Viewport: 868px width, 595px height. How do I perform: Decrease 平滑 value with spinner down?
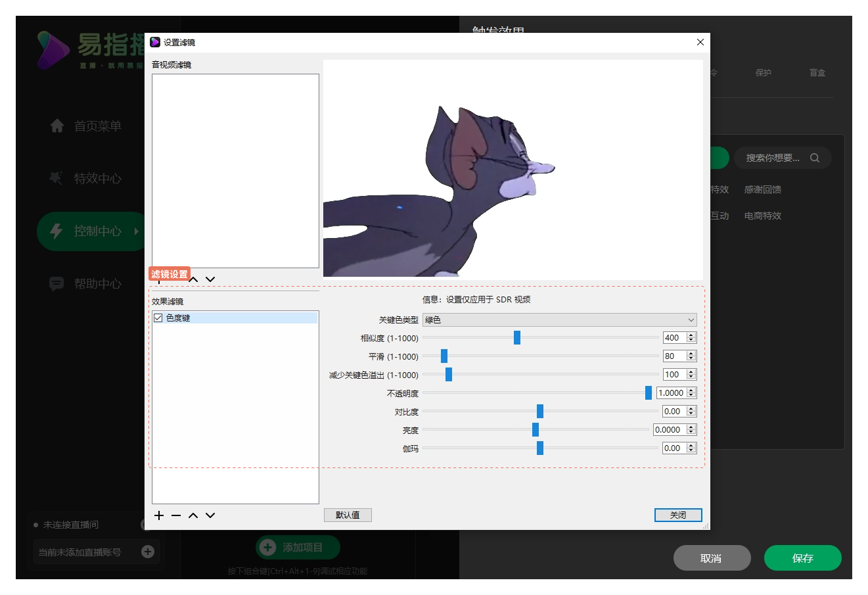(x=691, y=358)
